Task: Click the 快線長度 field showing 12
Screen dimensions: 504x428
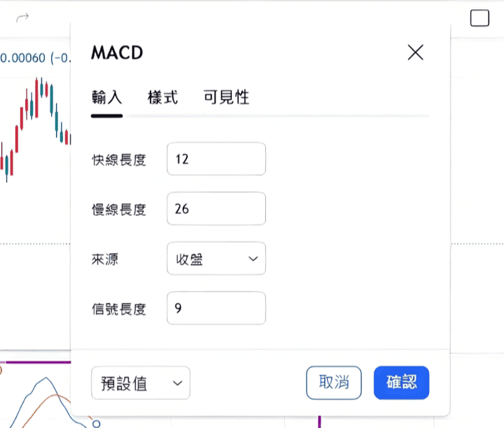Action: click(216, 159)
